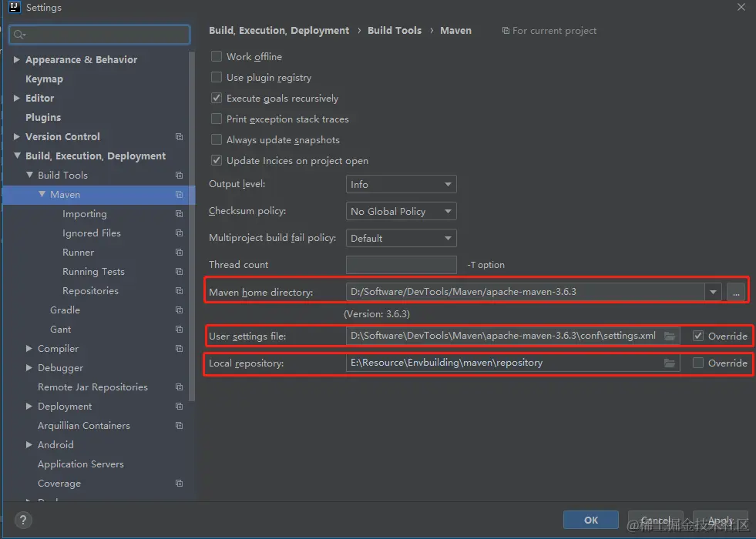The width and height of the screenshot is (756, 539).
Task: Click the project-level icon beside Repositories
Action: pos(180,291)
